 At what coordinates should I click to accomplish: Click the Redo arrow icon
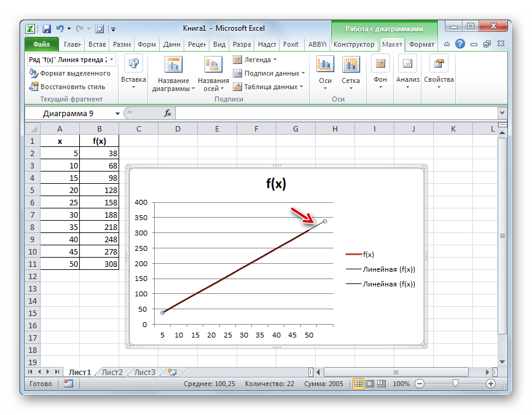pyautogui.click(x=79, y=29)
